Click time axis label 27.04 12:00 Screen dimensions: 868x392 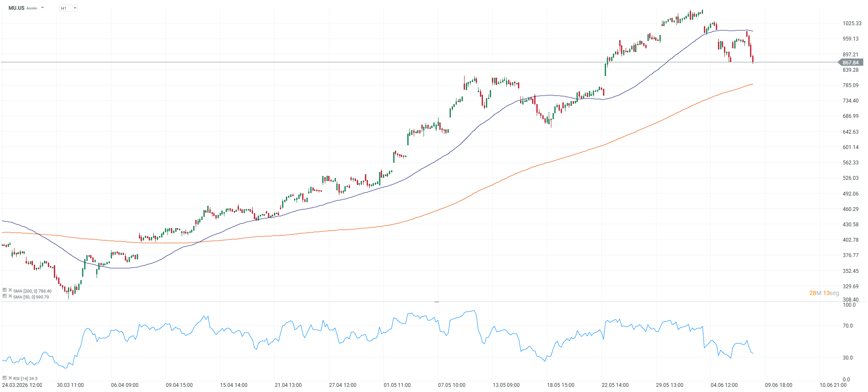tap(342, 385)
